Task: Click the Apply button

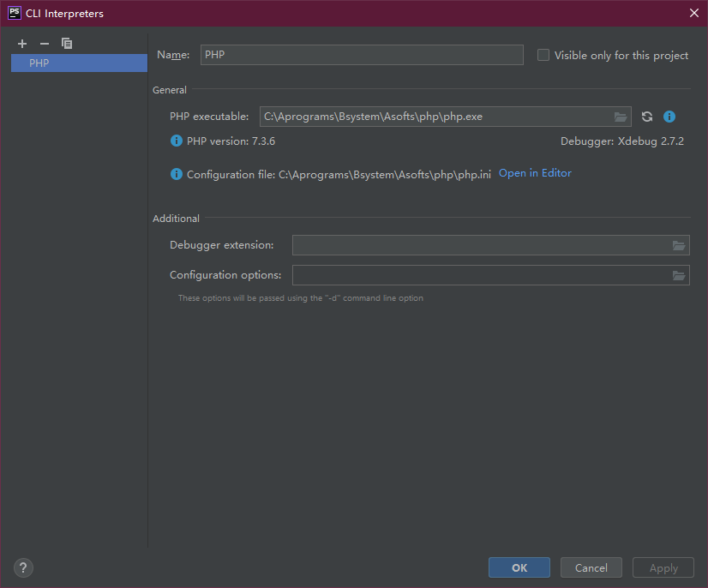Action: 663,567
